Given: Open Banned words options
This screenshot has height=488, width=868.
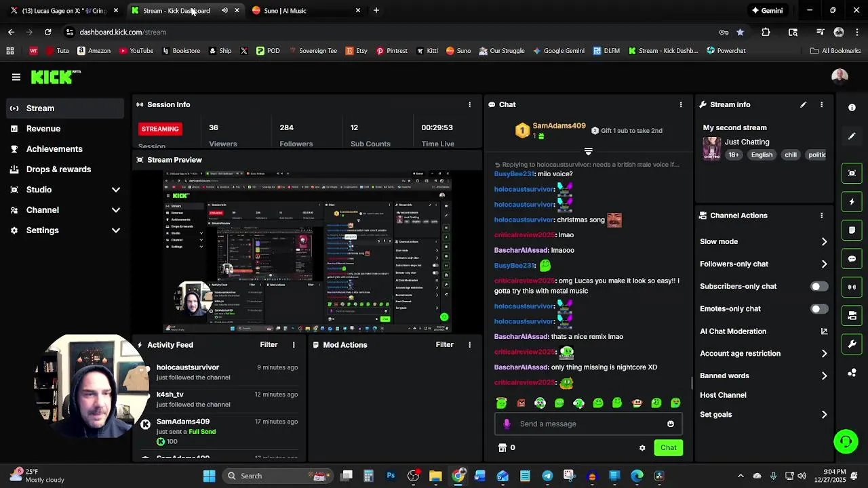Looking at the screenshot, I should click(764, 375).
